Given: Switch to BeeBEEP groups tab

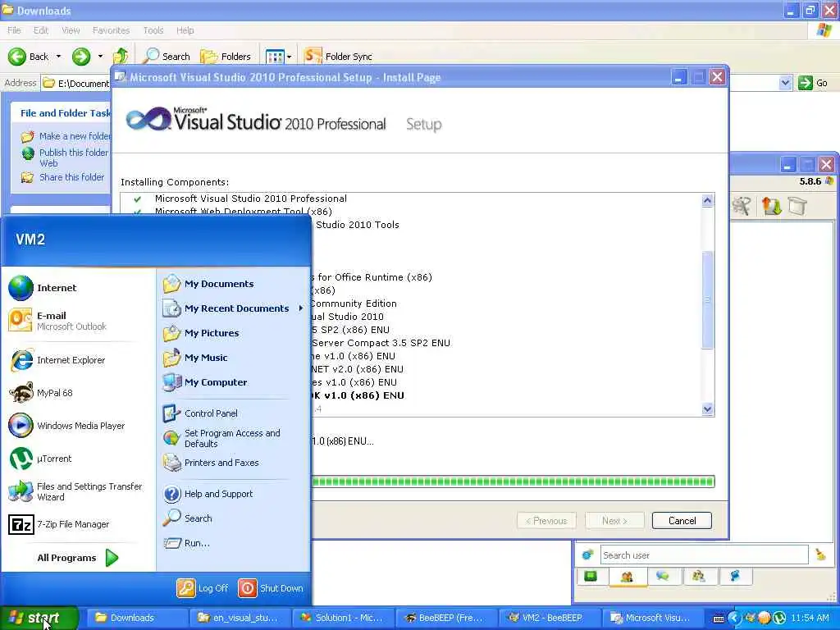Looking at the screenshot, I should [x=699, y=577].
